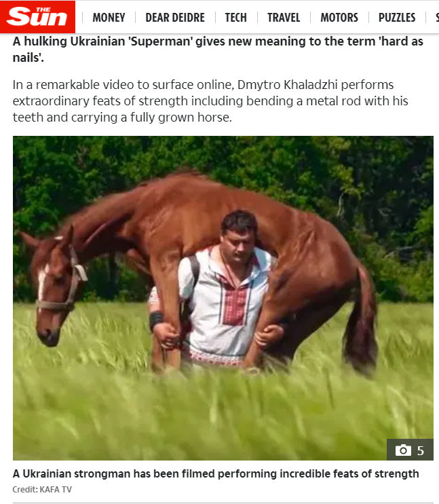
Task: Open the photo gallery camera icon
Action: 403,450
